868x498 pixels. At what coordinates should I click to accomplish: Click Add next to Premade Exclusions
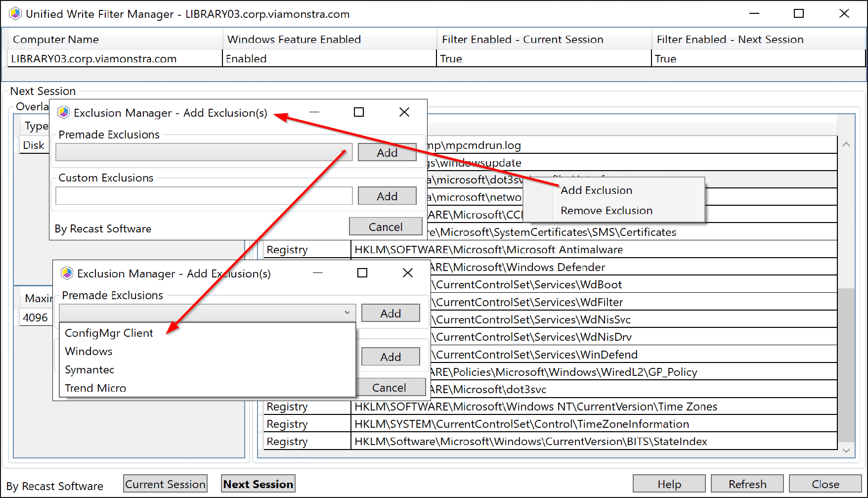click(x=387, y=152)
